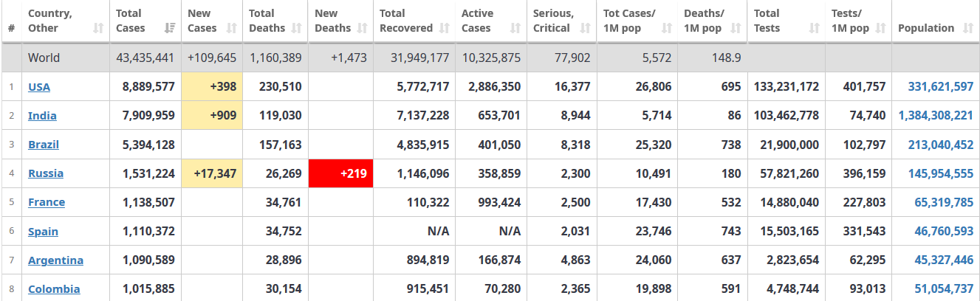Select Spain tests per million 331,543
Image resolution: width=980 pixels, height=301 pixels.
pos(865,231)
